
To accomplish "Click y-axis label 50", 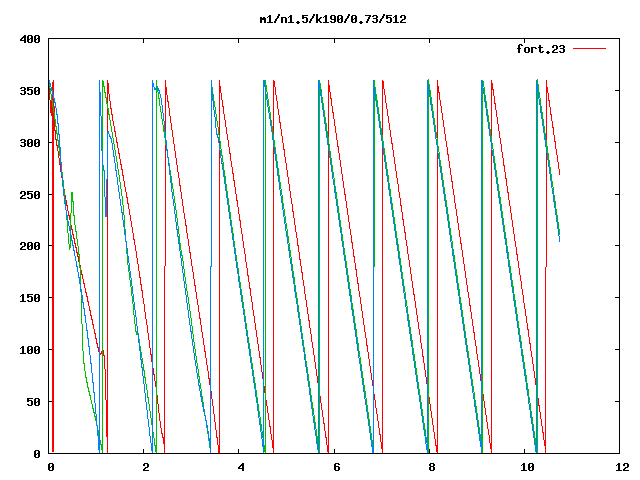I will pyautogui.click(x=33, y=402).
